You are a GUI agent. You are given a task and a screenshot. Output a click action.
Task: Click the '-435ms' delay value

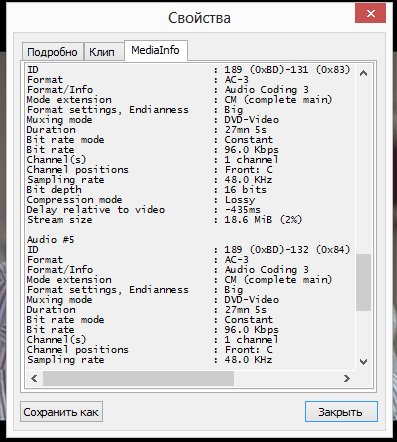click(x=242, y=210)
